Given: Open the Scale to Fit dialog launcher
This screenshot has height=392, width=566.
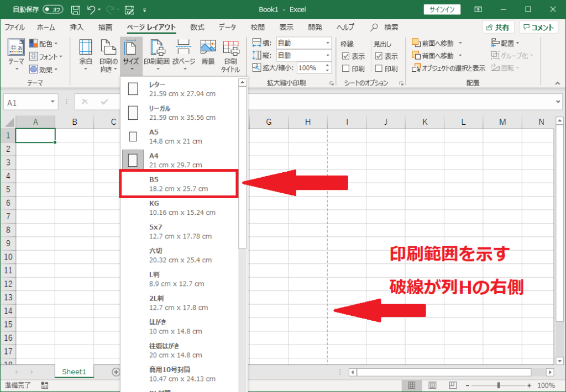Looking at the screenshot, I should click(331, 83).
